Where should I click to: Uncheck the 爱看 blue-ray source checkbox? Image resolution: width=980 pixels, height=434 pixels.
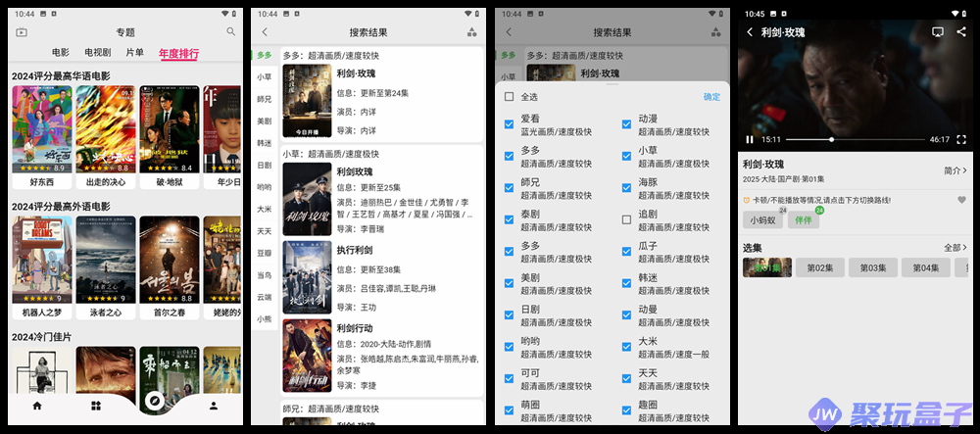509,124
